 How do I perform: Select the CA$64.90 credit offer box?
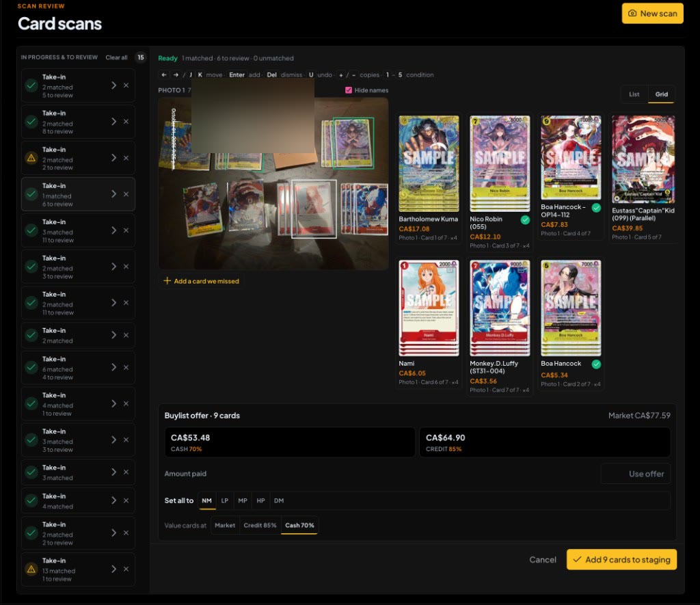coord(545,442)
